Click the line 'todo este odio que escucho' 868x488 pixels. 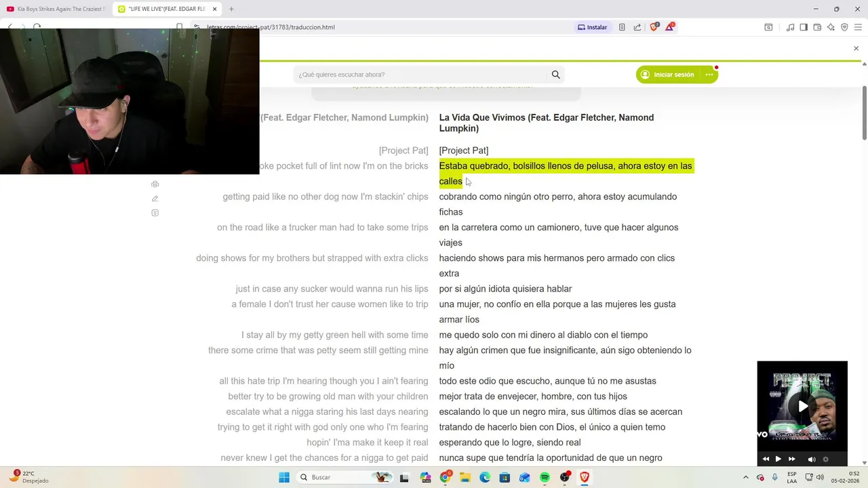547,381
